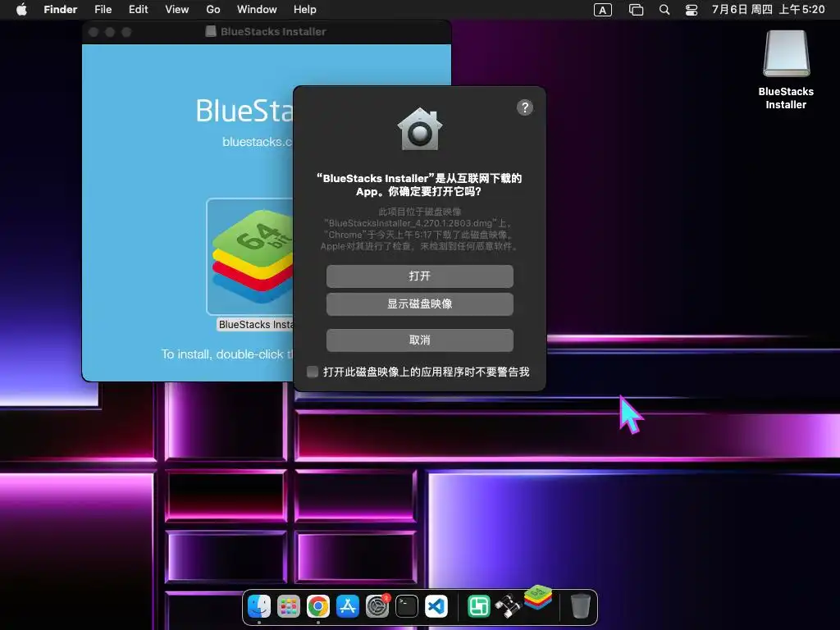Screen dimensions: 840x630
Task: Open the green square app in the Dock
Action: click(478, 606)
